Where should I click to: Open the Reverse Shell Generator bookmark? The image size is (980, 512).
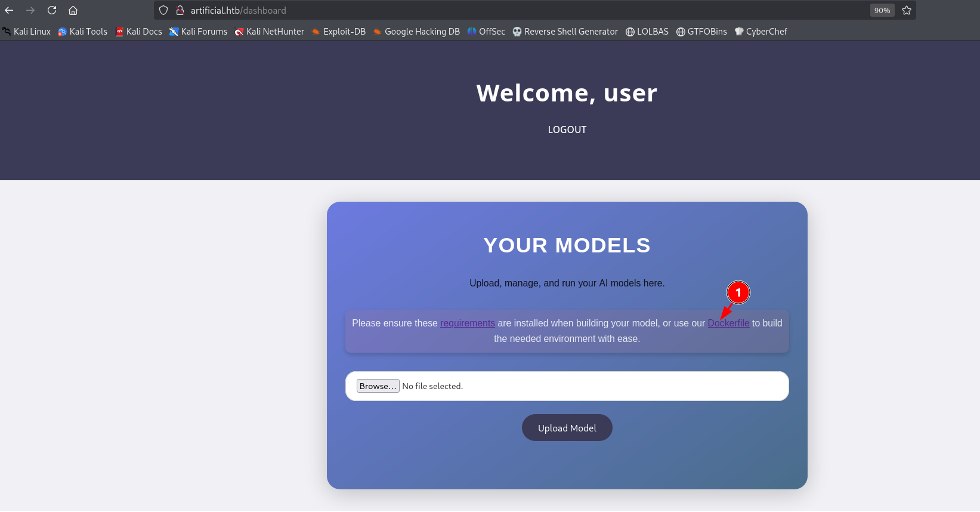pos(565,32)
